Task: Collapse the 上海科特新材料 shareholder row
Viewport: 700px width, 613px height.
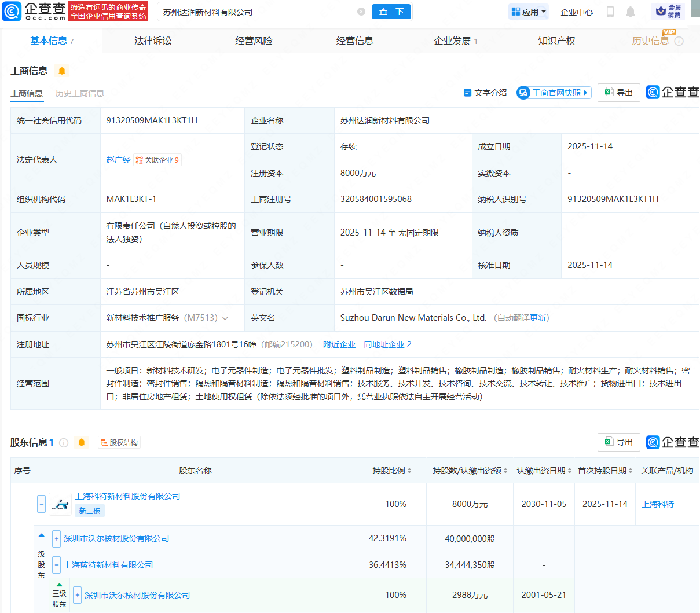Action: point(41,504)
